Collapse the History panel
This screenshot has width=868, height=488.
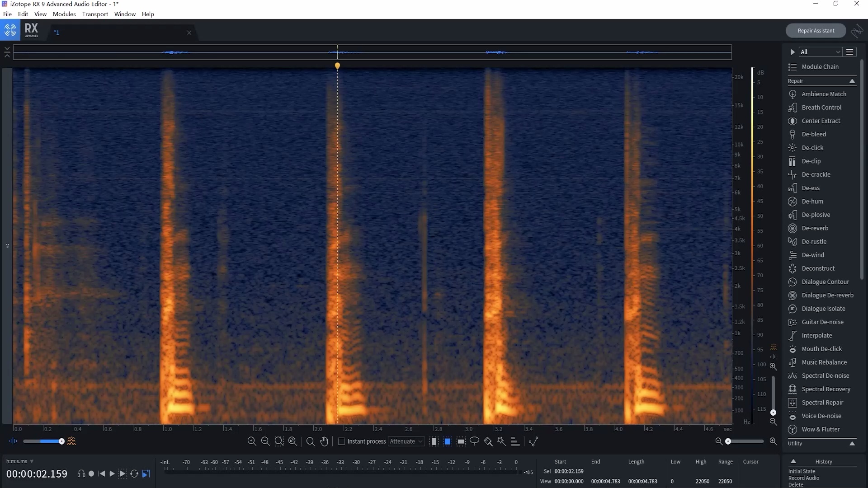(793, 461)
